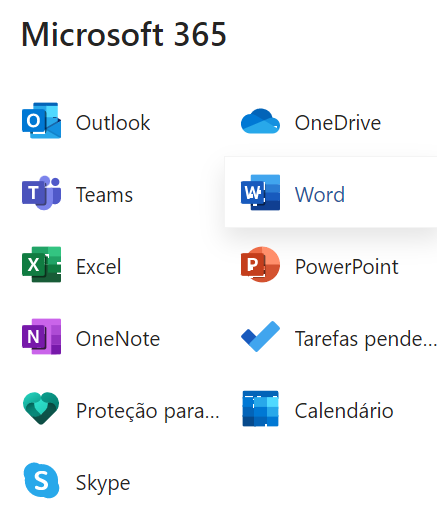This screenshot has height=517, width=437.
Task: Launch the Skype icon
Action: tap(41, 481)
